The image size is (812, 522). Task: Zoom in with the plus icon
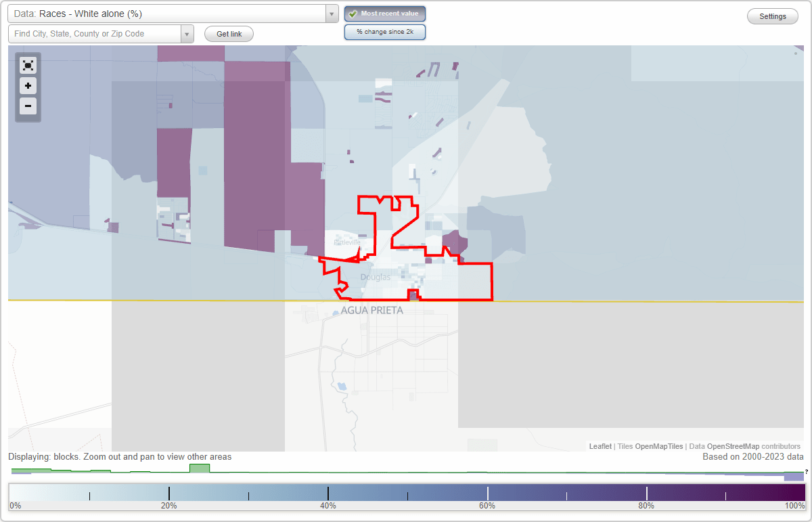(28, 86)
